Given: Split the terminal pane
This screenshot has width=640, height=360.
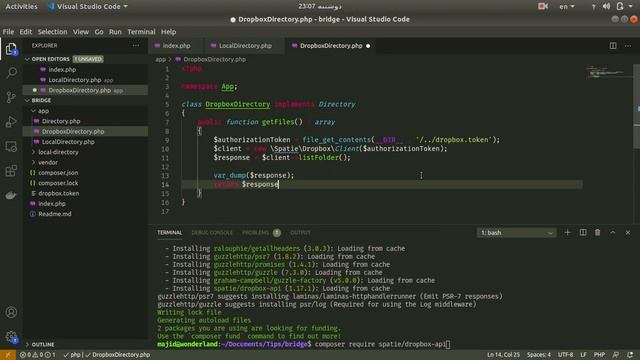Looking at the screenshot, I should [582, 233].
